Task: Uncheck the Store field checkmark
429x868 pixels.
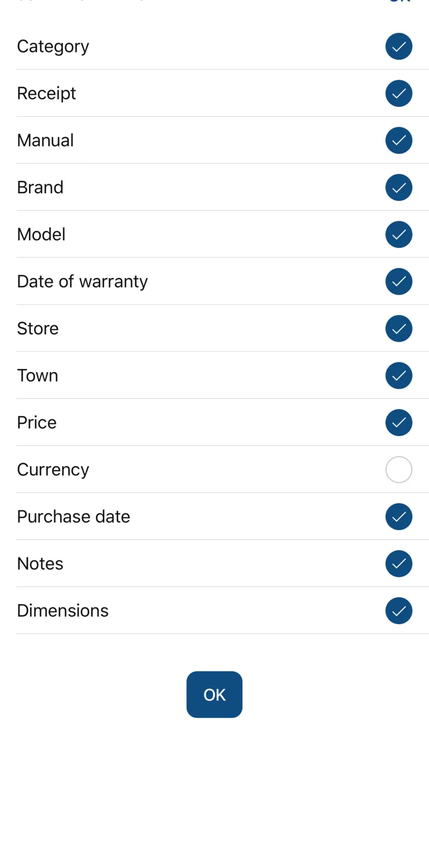Action: 398,329
